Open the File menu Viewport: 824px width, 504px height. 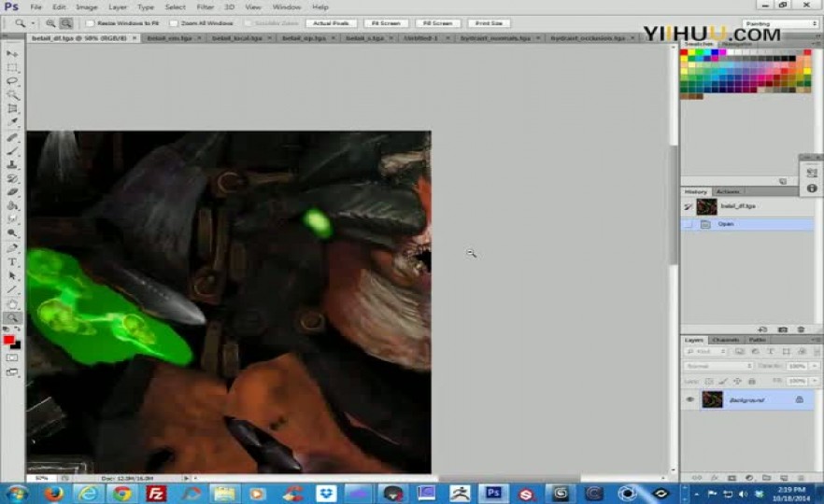tap(36, 7)
